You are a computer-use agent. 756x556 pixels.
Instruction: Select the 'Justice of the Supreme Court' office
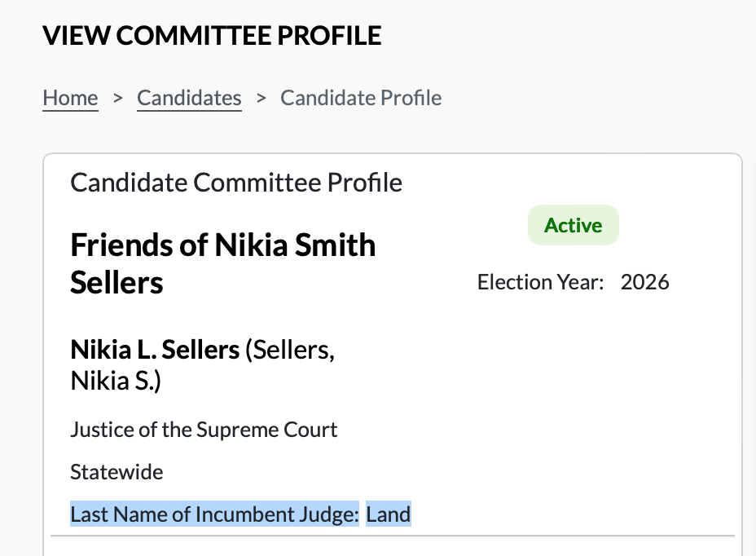click(204, 430)
